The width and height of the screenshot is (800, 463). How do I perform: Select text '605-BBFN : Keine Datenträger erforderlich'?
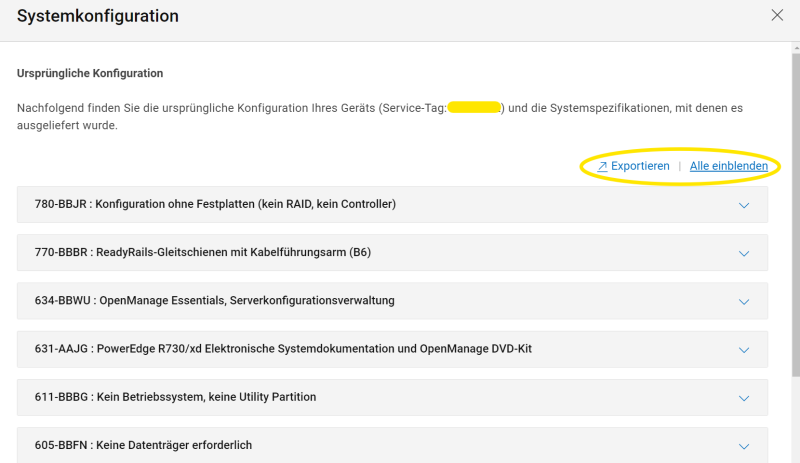[x=143, y=445]
